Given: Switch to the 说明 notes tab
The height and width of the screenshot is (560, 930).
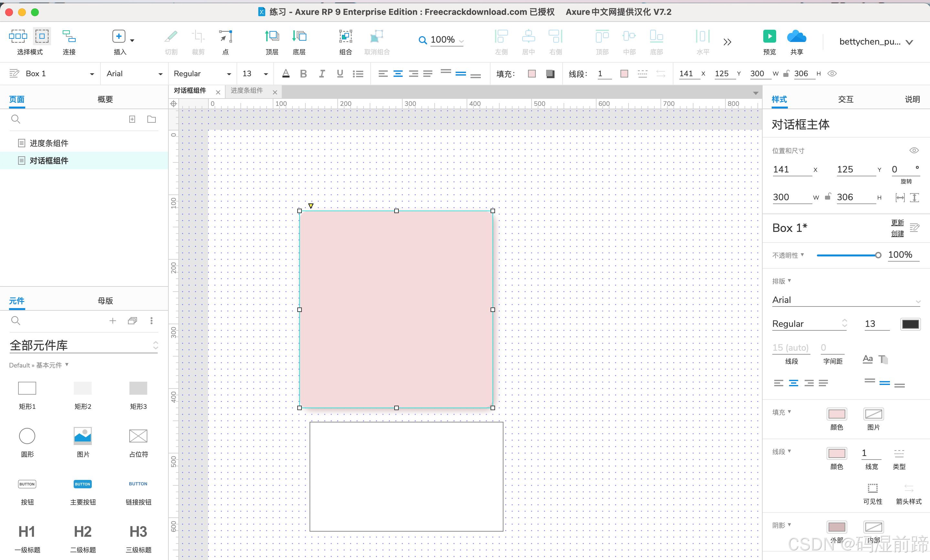Looking at the screenshot, I should pos(912,99).
